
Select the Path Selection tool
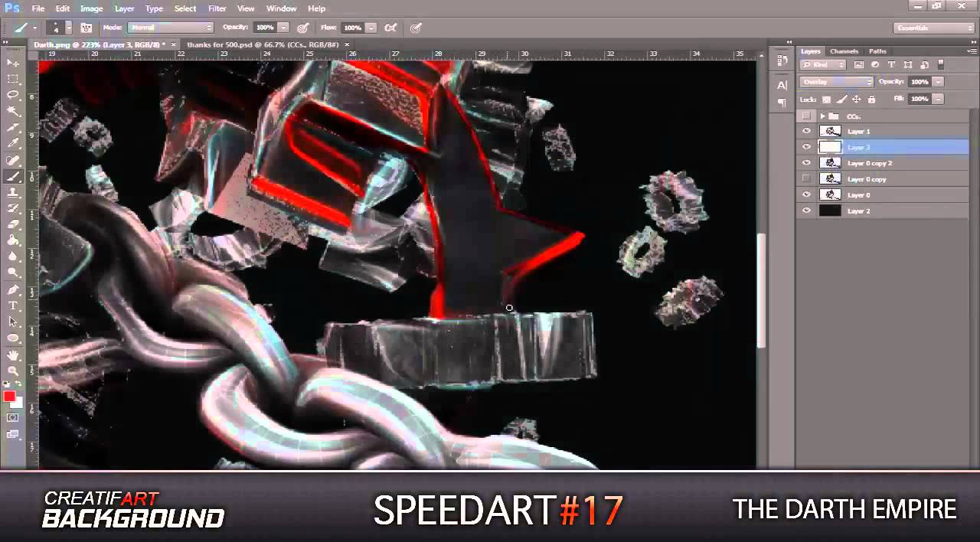coord(13,322)
